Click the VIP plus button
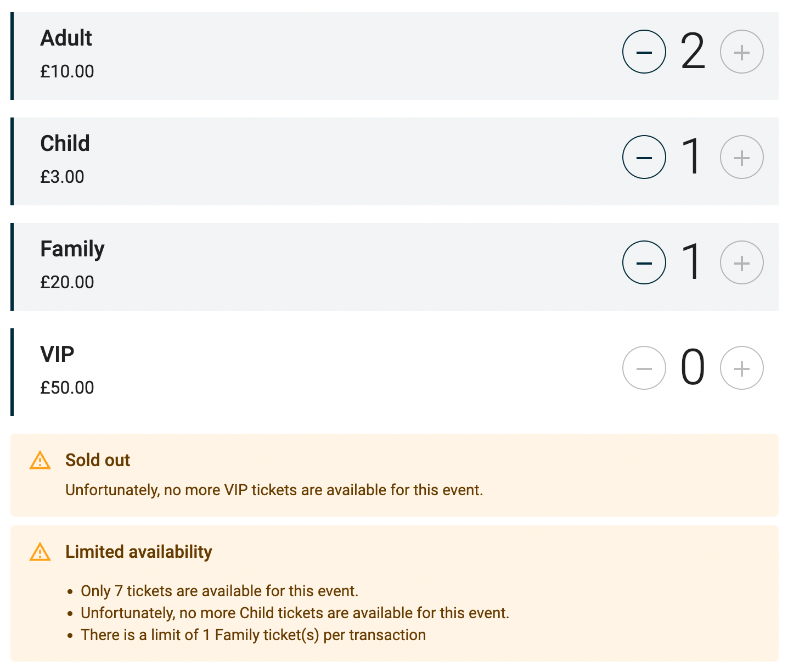This screenshot has width=788, height=672. click(x=741, y=368)
